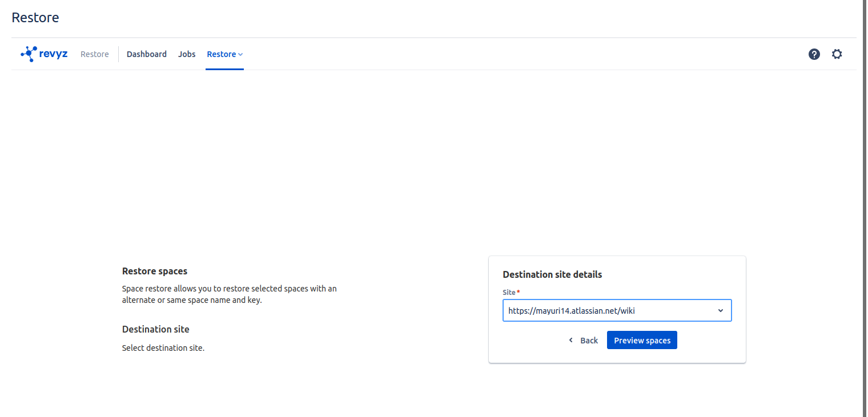This screenshot has height=417, width=868.
Task: Open the Site dropdown arrow
Action: (x=720, y=311)
